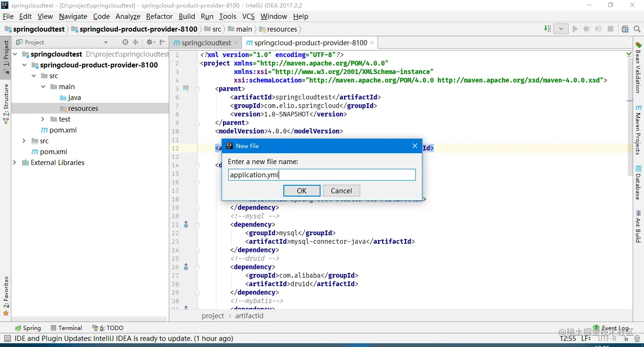Open the Spring tool window
This screenshot has width=644, height=347.
coord(28,328)
